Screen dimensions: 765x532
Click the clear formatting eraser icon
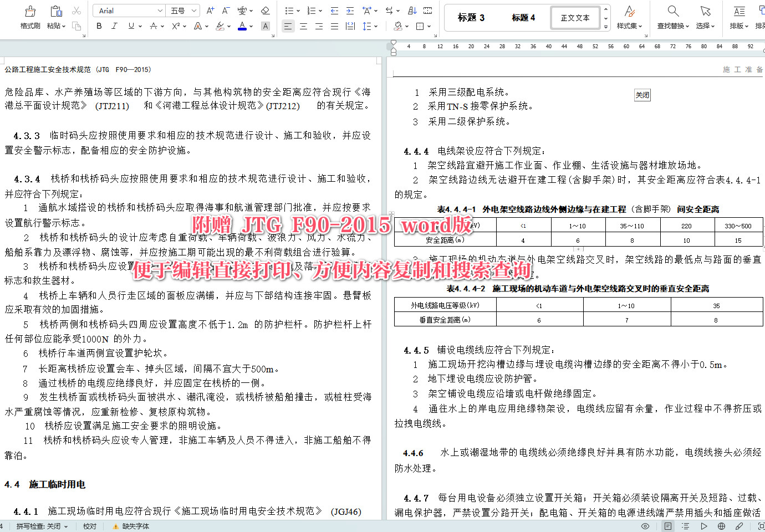tap(264, 10)
